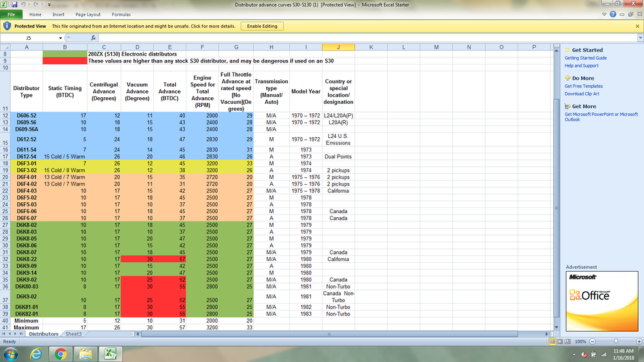Screen dimensions: 644x362
Task: Click the Zoom Out minus button
Action: [592, 342]
